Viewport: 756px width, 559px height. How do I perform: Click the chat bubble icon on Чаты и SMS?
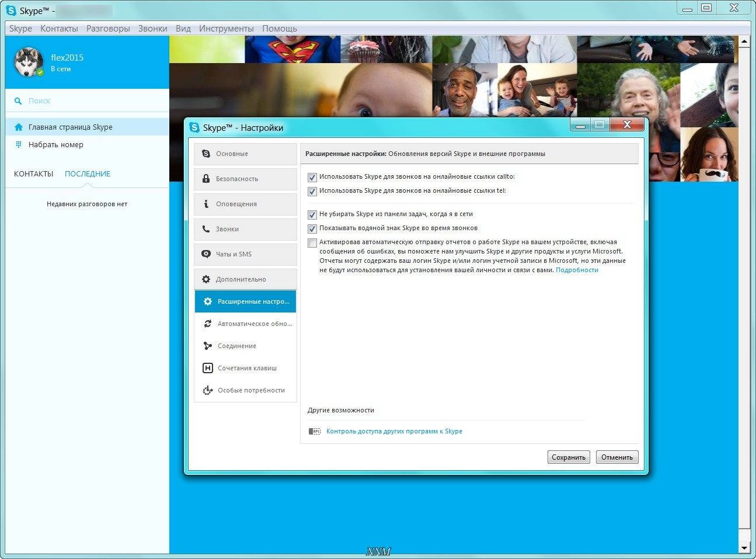pyautogui.click(x=206, y=254)
